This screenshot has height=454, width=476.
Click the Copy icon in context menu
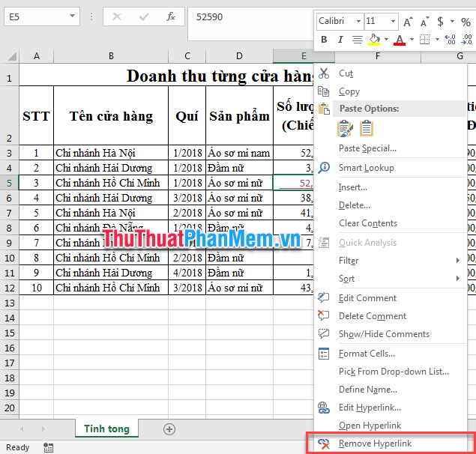pos(324,91)
